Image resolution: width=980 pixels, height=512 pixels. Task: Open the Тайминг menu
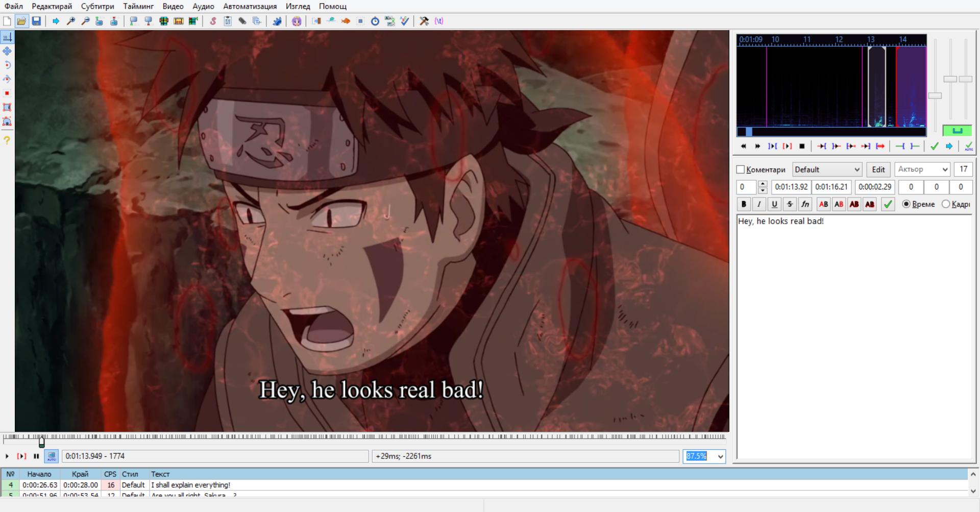138,6
